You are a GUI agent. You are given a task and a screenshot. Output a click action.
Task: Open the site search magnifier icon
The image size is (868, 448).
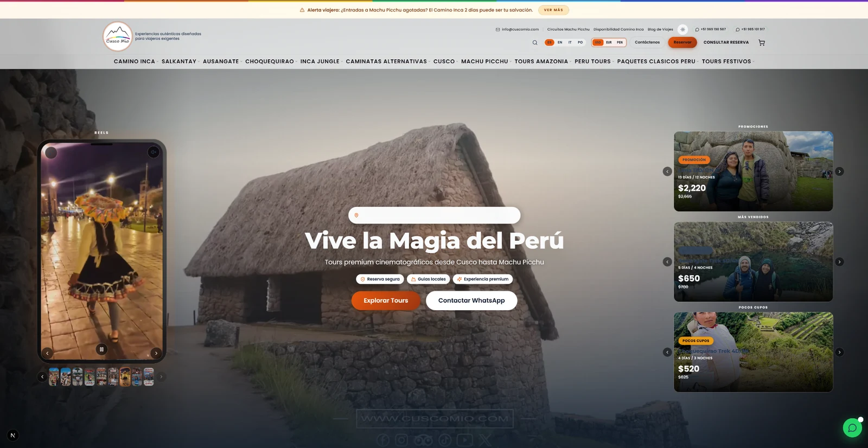coord(535,42)
